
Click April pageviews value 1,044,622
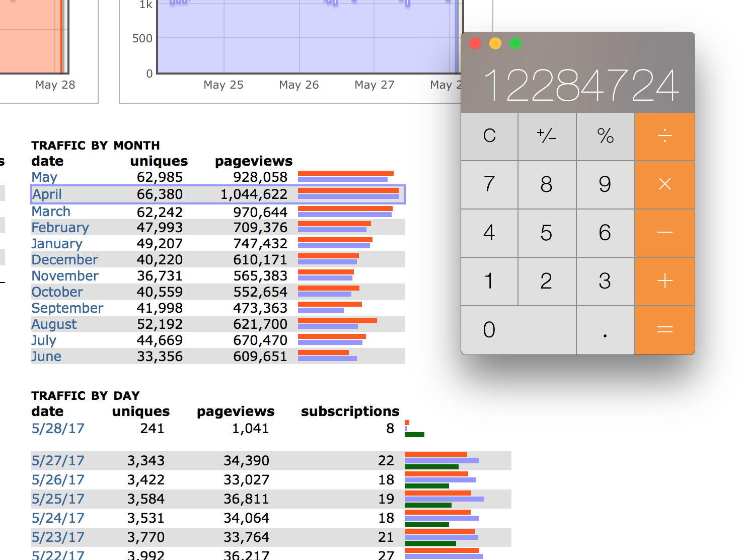point(254,194)
